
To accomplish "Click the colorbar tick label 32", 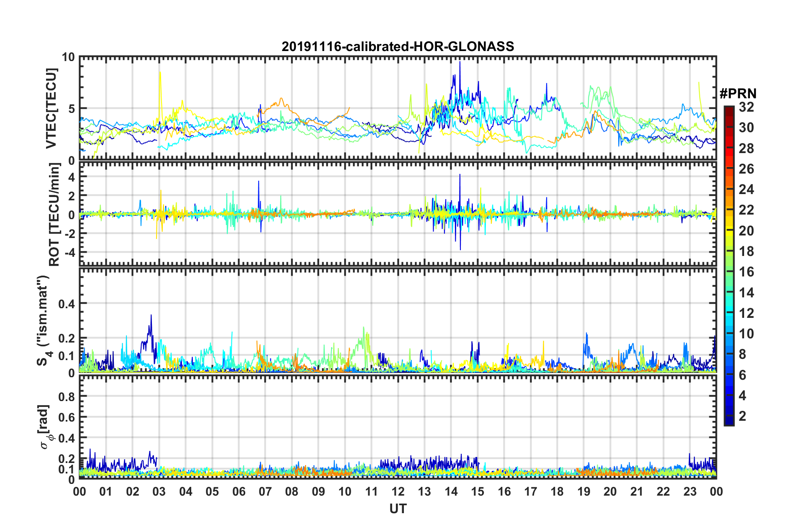I will [746, 107].
